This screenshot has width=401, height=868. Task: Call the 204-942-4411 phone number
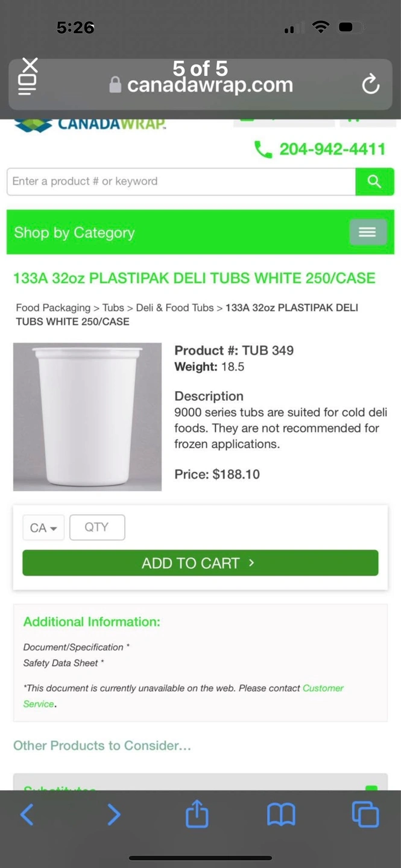(x=332, y=149)
